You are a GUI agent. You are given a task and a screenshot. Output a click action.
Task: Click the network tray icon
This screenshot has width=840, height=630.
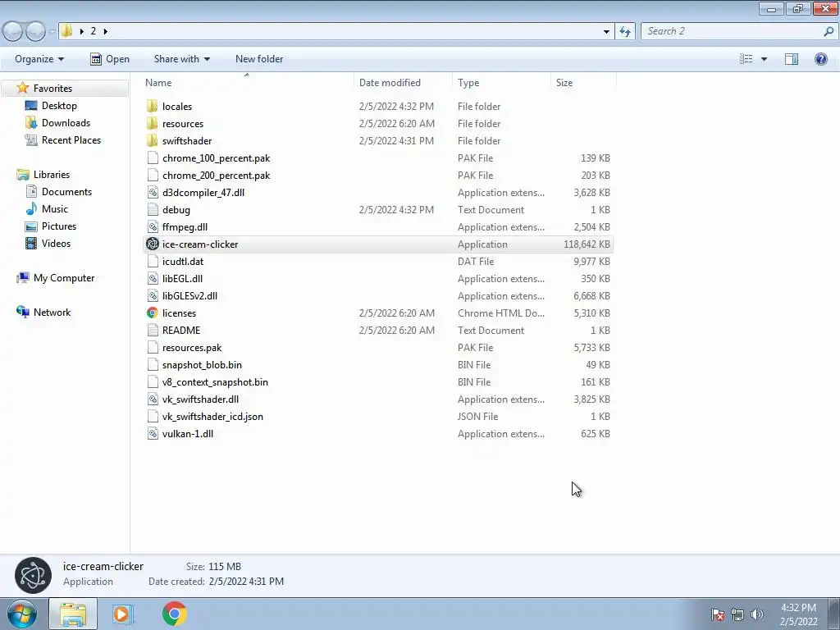coord(737,614)
